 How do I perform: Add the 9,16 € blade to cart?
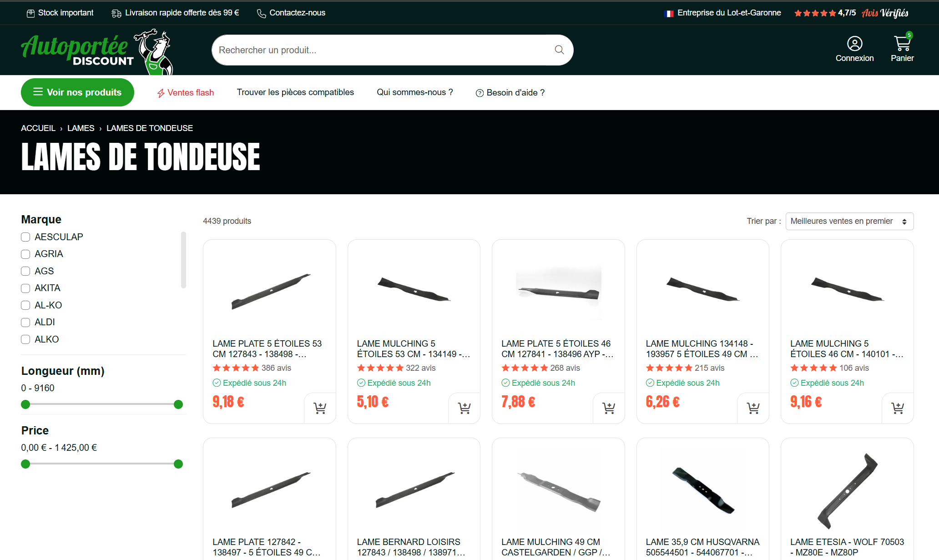[x=898, y=408]
